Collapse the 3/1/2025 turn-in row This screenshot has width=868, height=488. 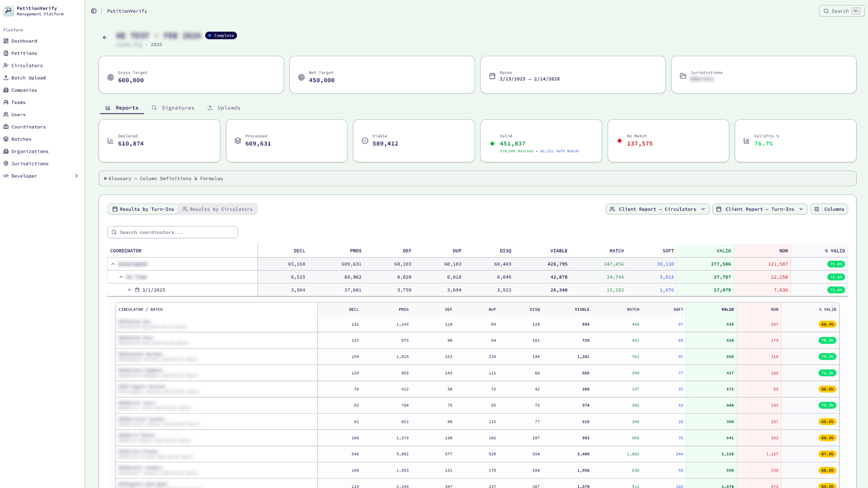point(129,290)
